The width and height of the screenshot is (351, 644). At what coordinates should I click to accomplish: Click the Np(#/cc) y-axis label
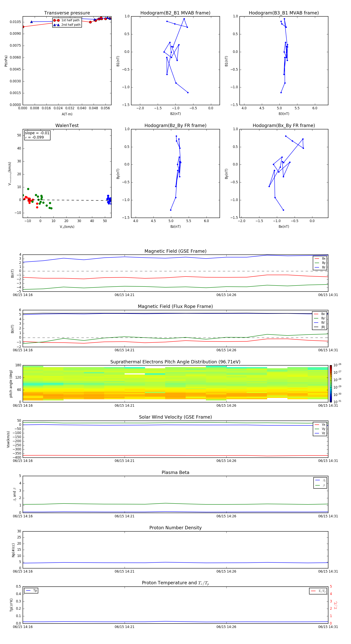click(13, 550)
